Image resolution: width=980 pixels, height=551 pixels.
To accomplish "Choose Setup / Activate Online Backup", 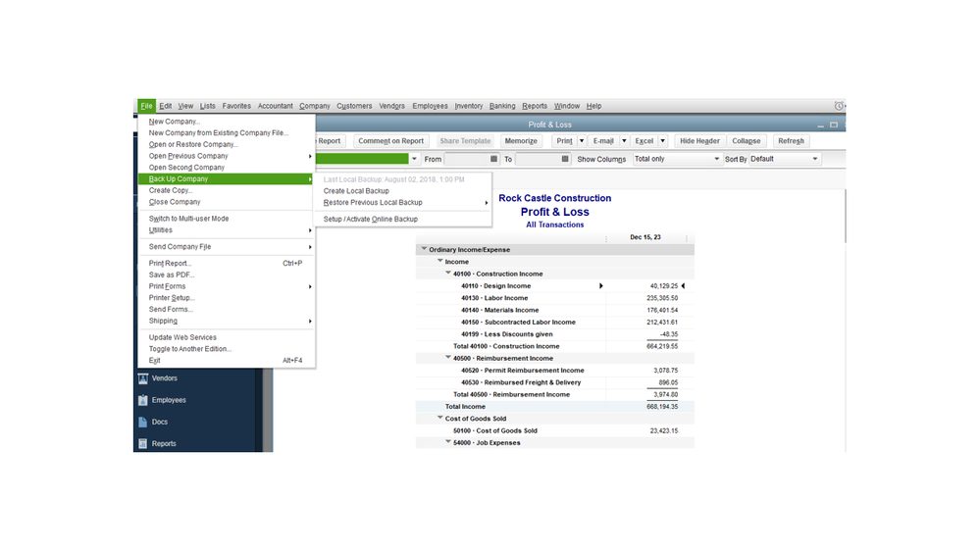I will (402, 220).
